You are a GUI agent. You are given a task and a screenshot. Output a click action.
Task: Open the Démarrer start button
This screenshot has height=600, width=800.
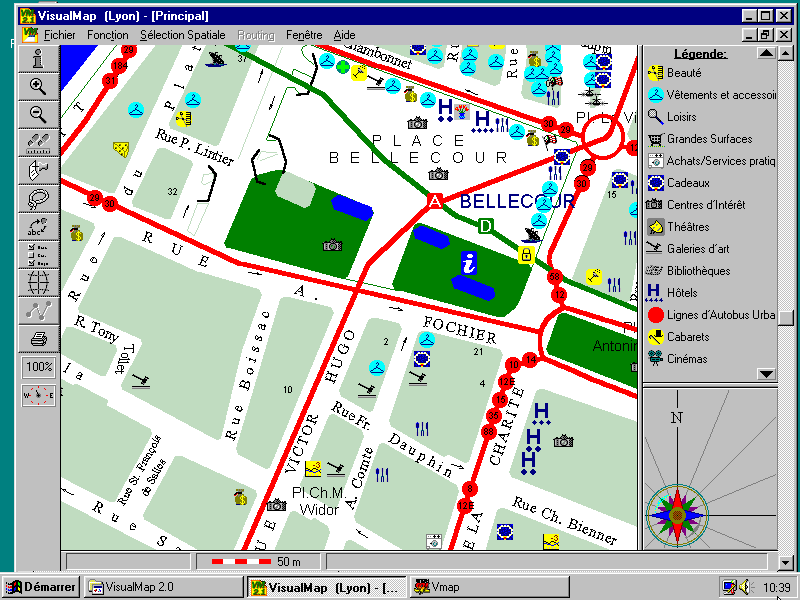(42, 587)
